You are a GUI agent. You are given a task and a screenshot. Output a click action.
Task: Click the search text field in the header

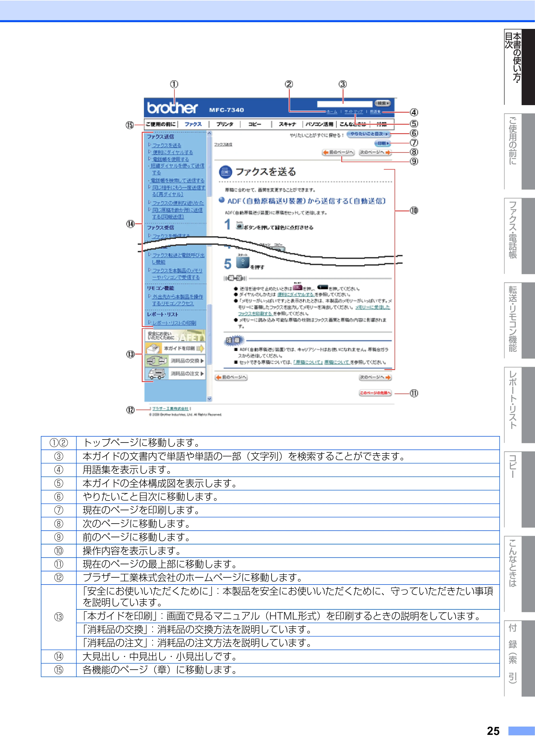coord(345,104)
